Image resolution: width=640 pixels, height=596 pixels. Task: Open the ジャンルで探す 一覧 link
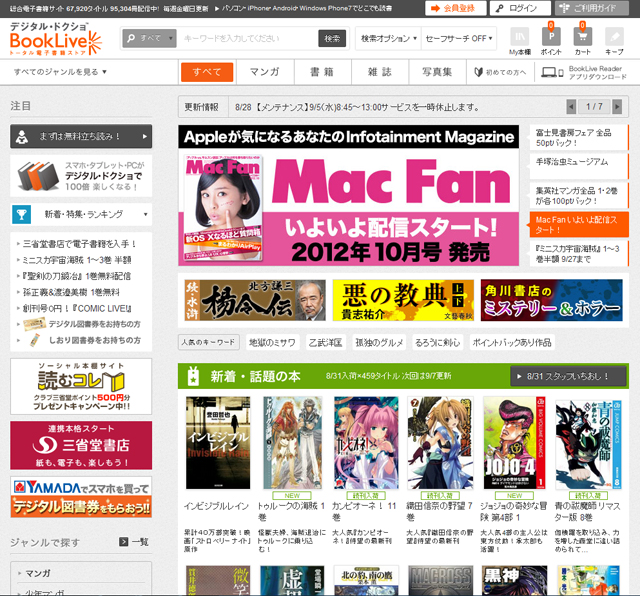133,542
